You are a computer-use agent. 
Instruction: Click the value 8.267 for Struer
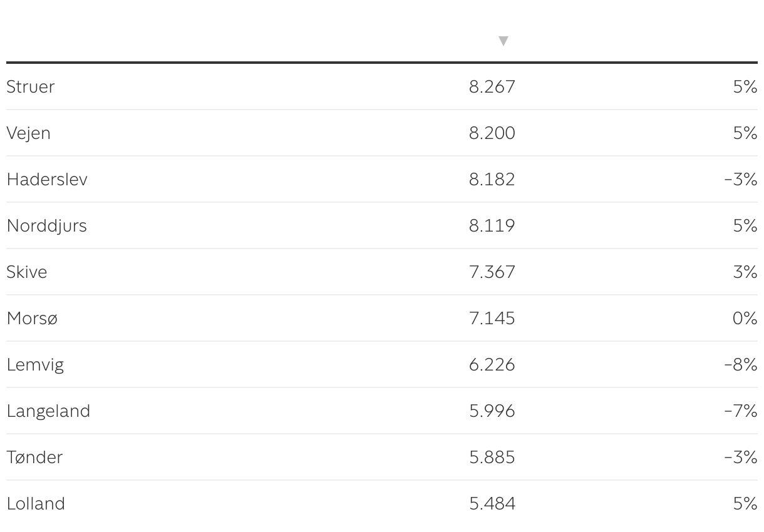tap(492, 87)
